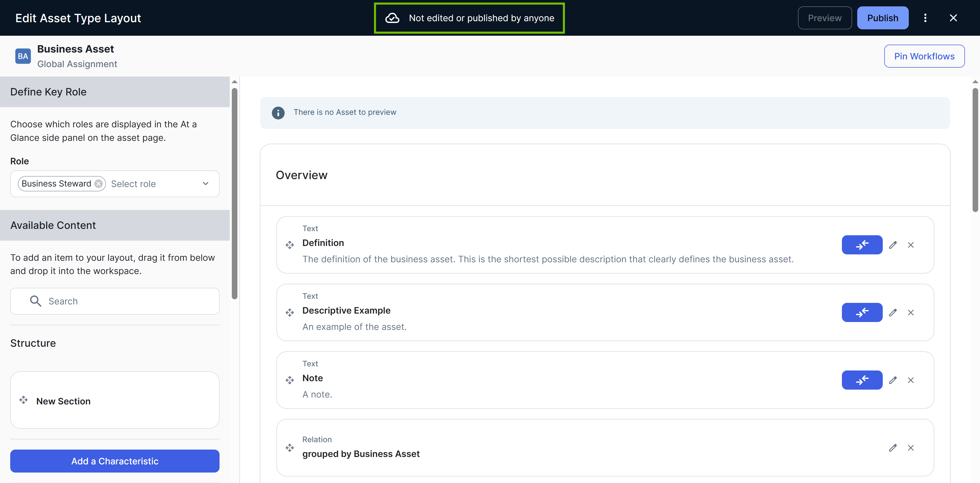Screen dimensions: 980x483
Task: Open the Select role dropdown
Action: tap(205, 183)
